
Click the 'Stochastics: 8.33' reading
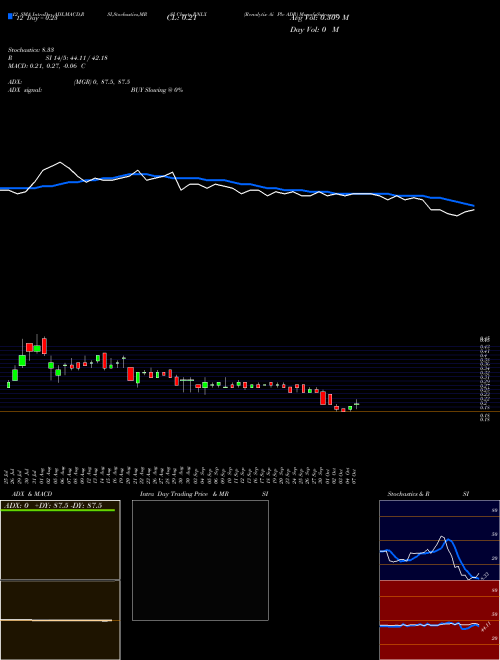pos(31,50)
